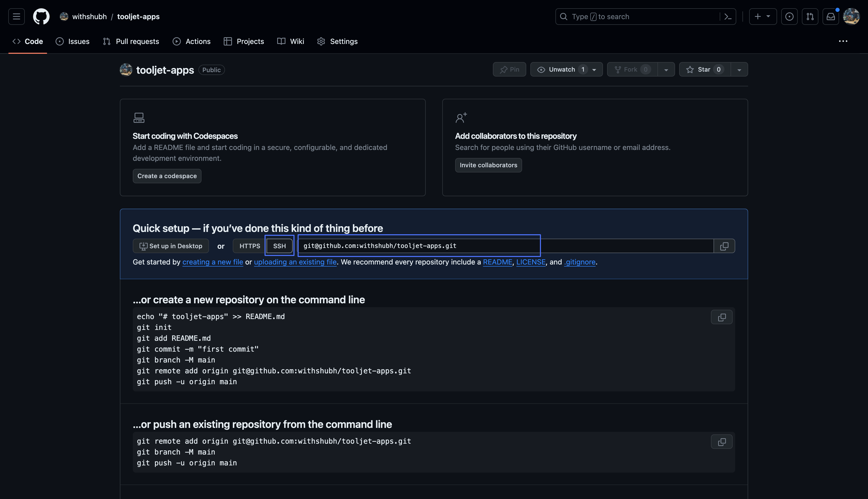Open pull requests icon in header
868x499 pixels.
point(810,17)
